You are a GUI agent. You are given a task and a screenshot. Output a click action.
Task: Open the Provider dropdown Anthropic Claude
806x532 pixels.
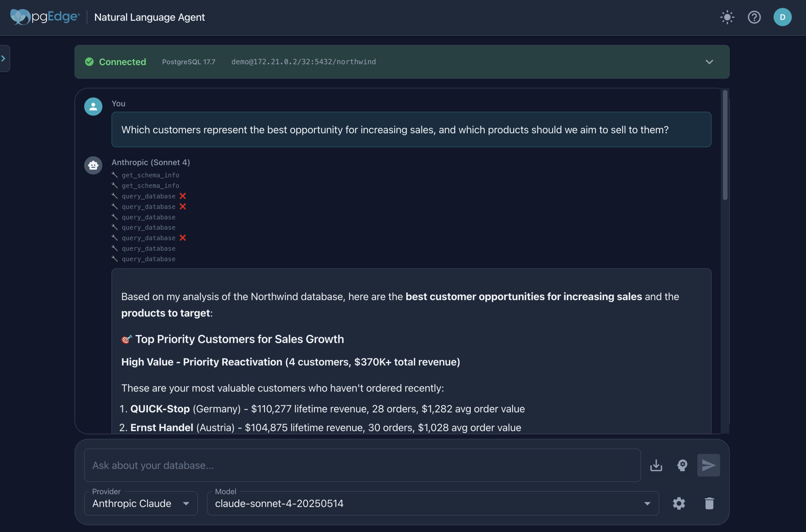(x=140, y=503)
